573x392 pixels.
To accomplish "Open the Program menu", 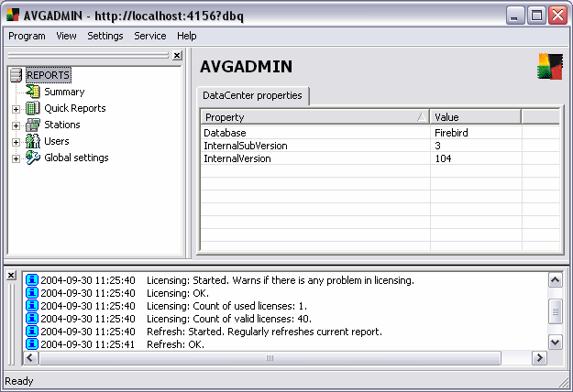I will [x=27, y=36].
